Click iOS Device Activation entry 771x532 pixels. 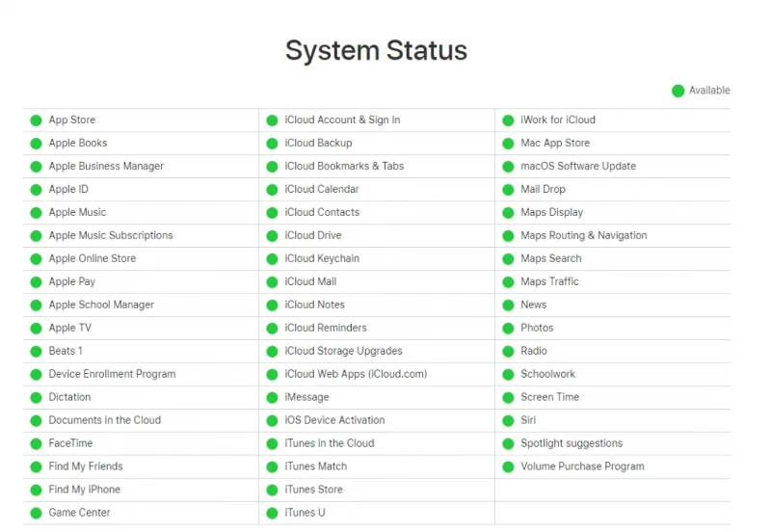tap(334, 420)
